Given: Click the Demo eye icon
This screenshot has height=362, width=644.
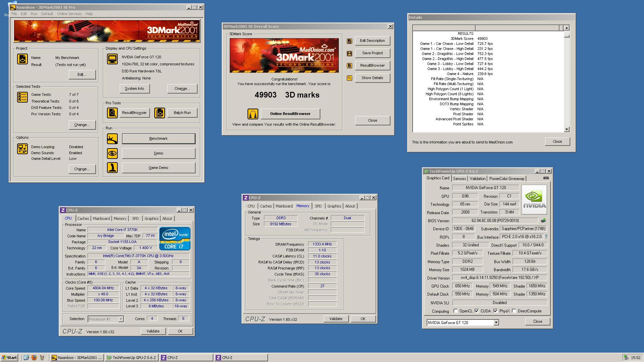Looking at the screenshot, I should [x=112, y=154].
